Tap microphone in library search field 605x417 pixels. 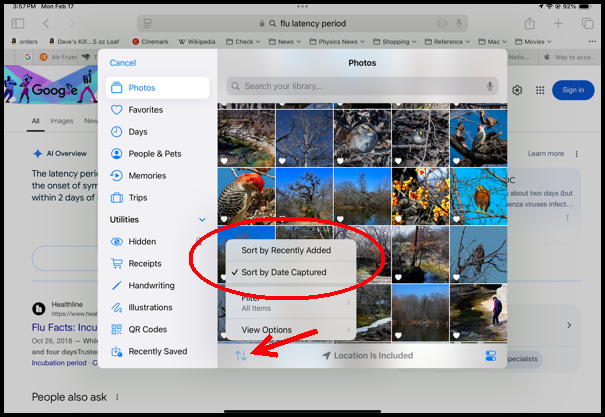click(x=490, y=86)
